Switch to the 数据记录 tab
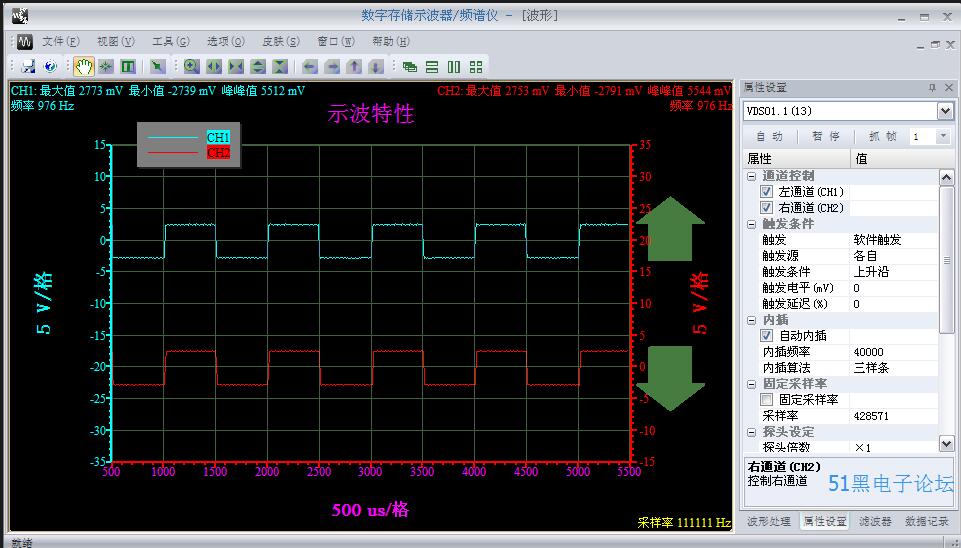 926,521
